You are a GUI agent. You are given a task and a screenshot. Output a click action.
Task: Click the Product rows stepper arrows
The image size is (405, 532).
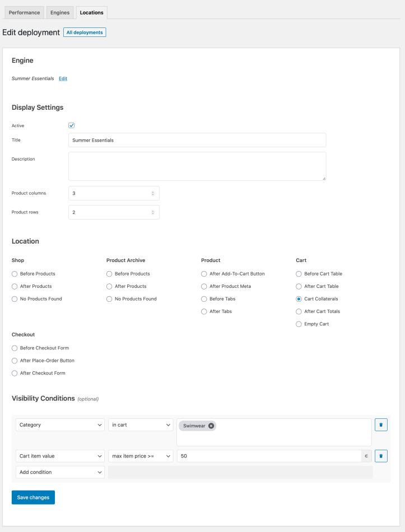[x=153, y=212]
